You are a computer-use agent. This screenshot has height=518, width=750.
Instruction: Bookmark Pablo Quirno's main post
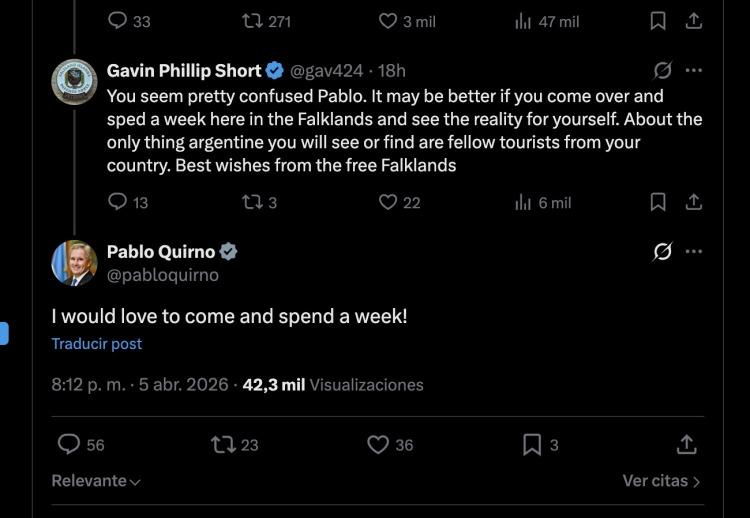pos(532,444)
